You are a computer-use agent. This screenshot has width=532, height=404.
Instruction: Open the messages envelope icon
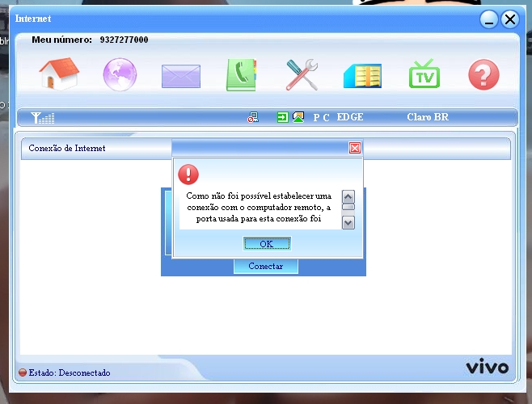[x=181, y=76]
